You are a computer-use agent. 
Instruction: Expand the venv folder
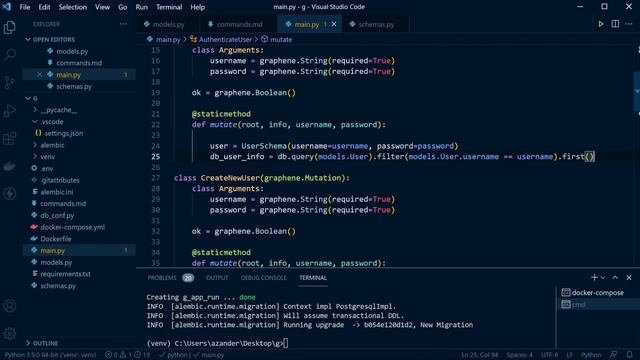tap(47, 157)
